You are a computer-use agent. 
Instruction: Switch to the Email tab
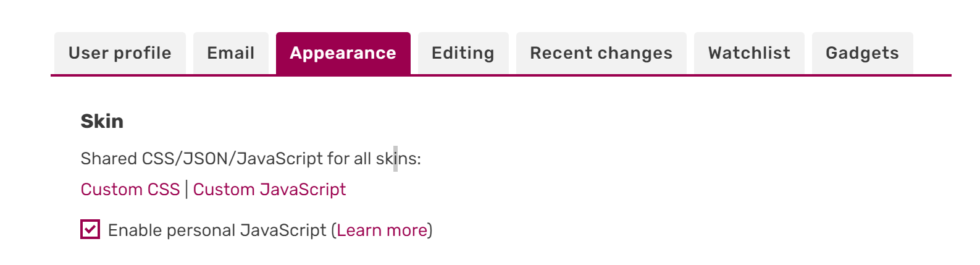pyautogui.click(x=231, y=54)
